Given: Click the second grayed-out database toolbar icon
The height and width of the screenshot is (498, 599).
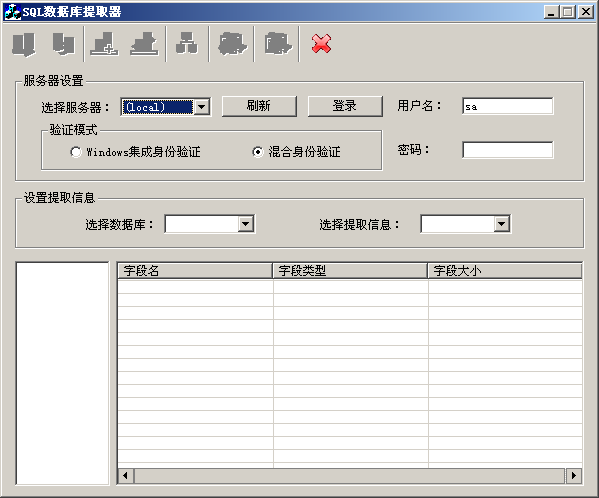Looking at the screenshot, I should click(x=63, y=44).
